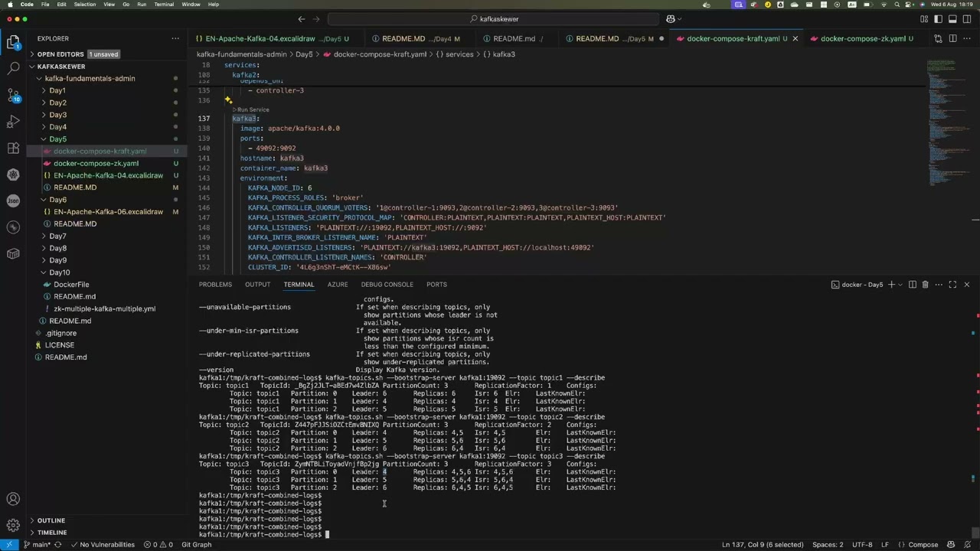The width and height of the screenshot is (980, 551).
Task: Show the Ports panel tab
Action: (436, 285)
